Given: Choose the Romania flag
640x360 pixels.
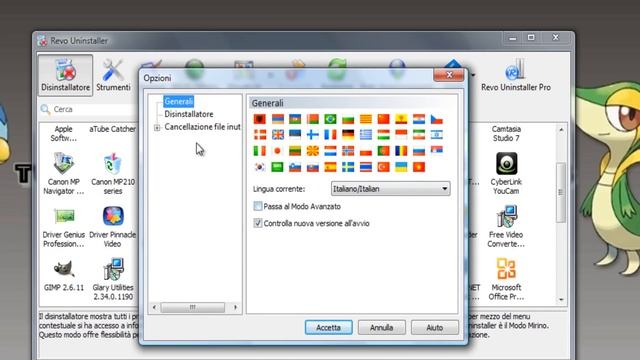Looking at the screenshot, I should click(401, 151).
